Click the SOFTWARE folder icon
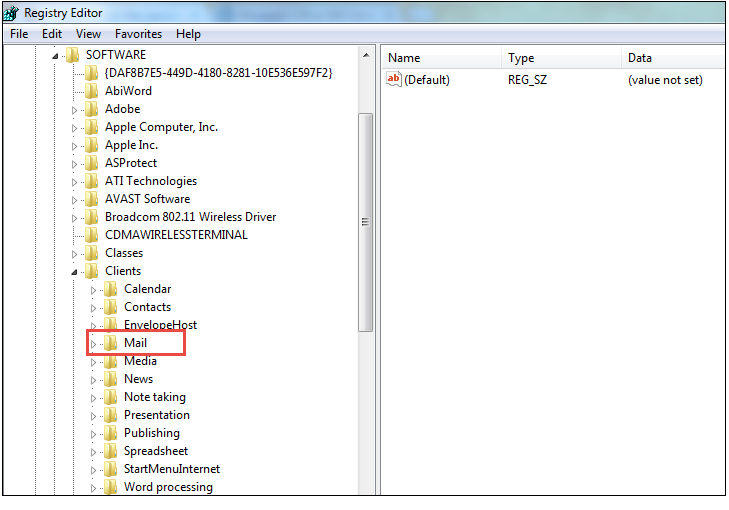The height and width of the screenshot is (510, 729). point(73,55)
